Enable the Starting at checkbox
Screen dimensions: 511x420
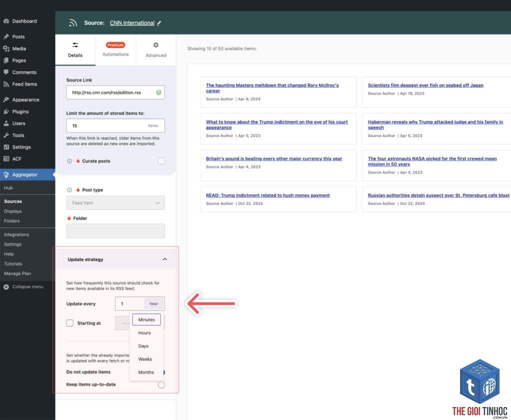point(70,323)
